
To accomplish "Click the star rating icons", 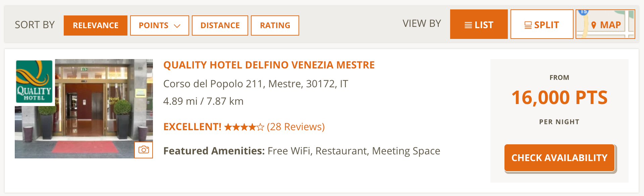I will click(x=244, y=127).
